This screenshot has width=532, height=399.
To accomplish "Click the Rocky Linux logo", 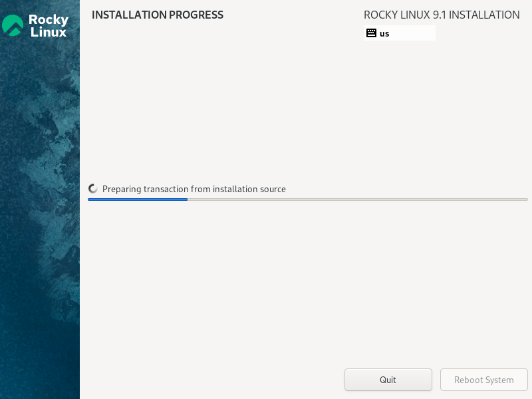I will [35, 25].
